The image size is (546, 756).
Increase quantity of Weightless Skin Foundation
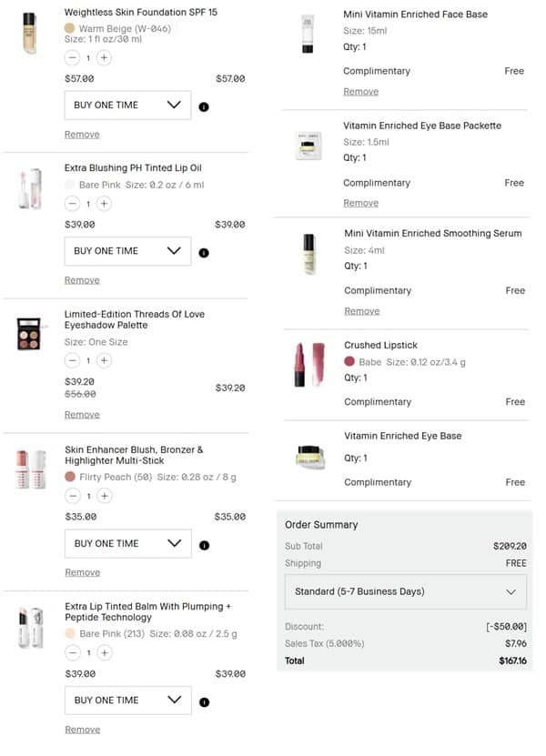(105, 58)
